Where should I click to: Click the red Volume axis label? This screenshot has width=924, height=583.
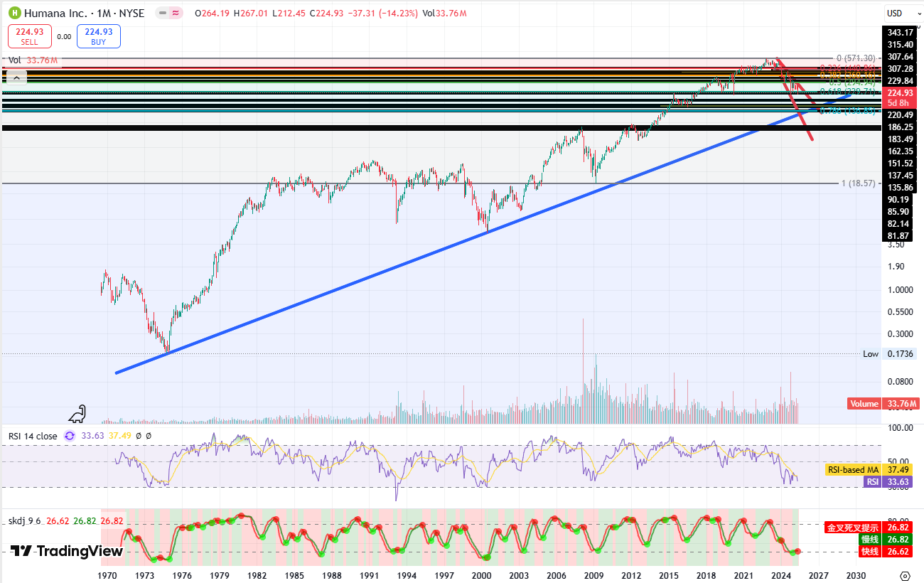click(864, 404)
